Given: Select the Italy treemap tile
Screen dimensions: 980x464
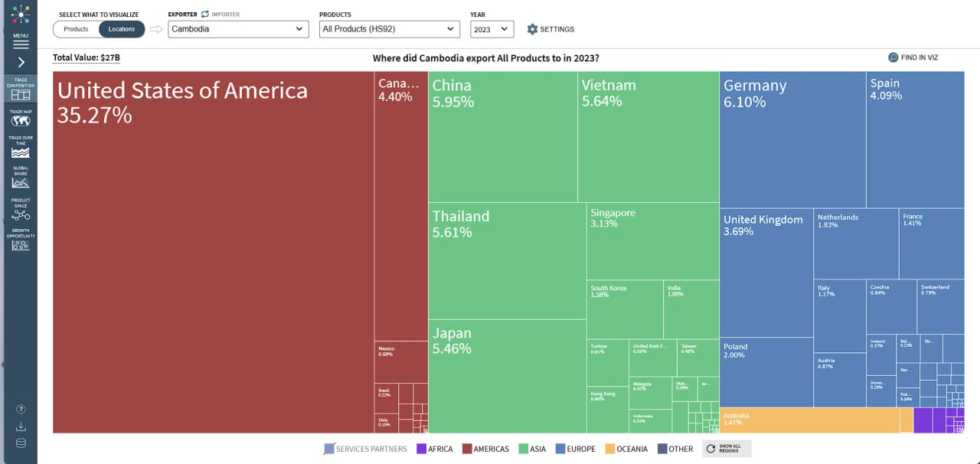Looking at the screenshot, I should (x=840, y=315).
